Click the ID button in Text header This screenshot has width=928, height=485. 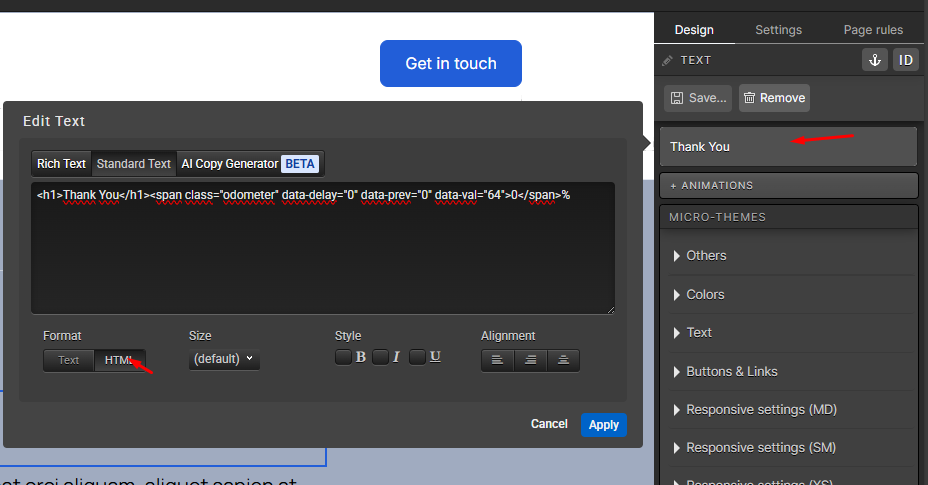pyautogui.click(x=905, y=60)
